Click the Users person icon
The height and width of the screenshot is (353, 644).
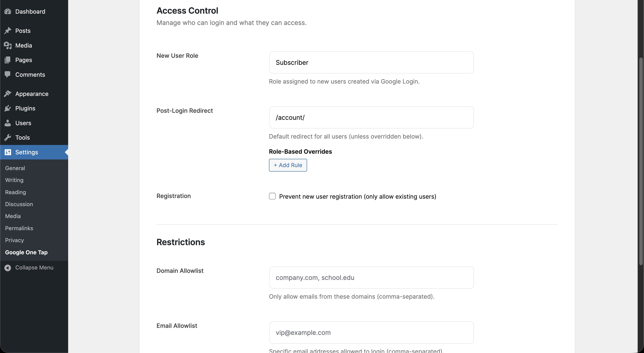(x=8, y=123)
